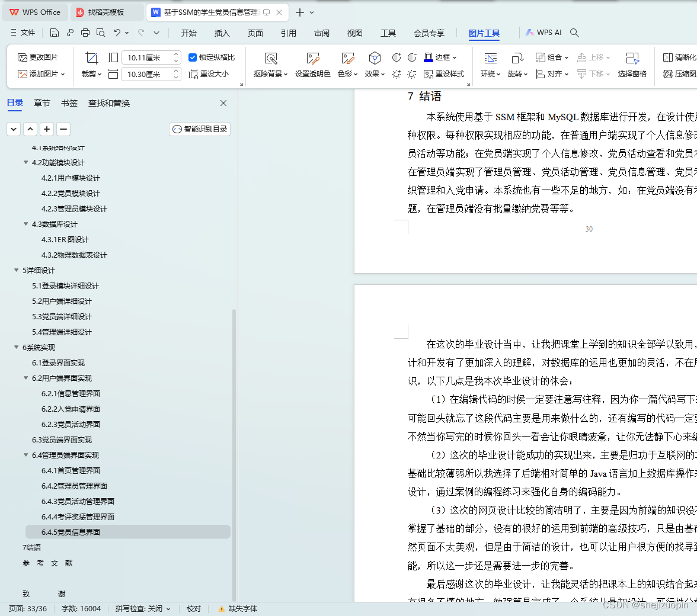697x616 pixels.
Task: Open the 章节 tab in the sidebar
Action: (41, 103)
